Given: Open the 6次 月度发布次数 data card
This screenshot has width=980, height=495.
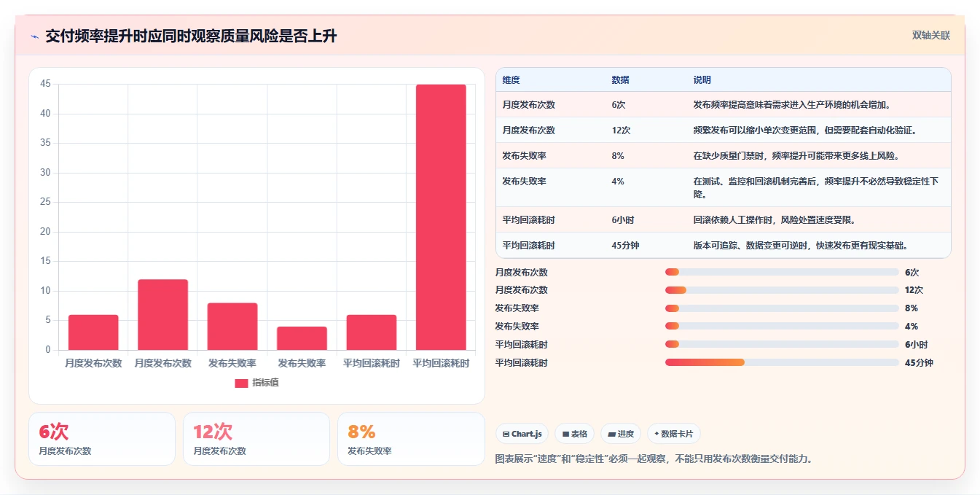Looking at the screenshot, I should click(102, 439).
